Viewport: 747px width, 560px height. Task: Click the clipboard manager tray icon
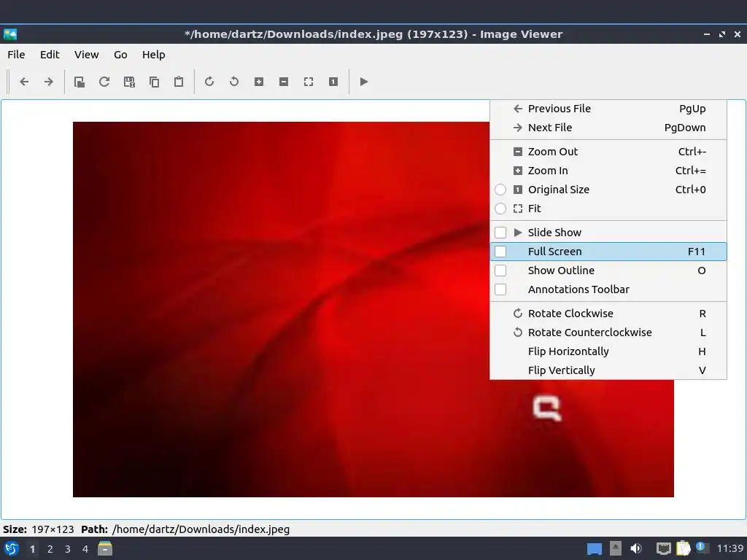pyautogui.click(x=683, y=548)
